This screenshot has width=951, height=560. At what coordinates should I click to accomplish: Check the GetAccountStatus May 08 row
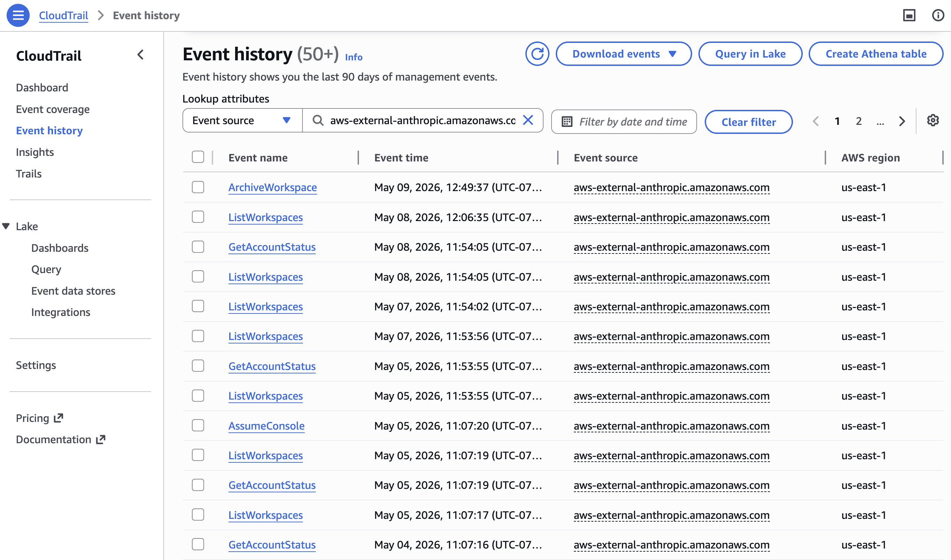coord(198,247)
